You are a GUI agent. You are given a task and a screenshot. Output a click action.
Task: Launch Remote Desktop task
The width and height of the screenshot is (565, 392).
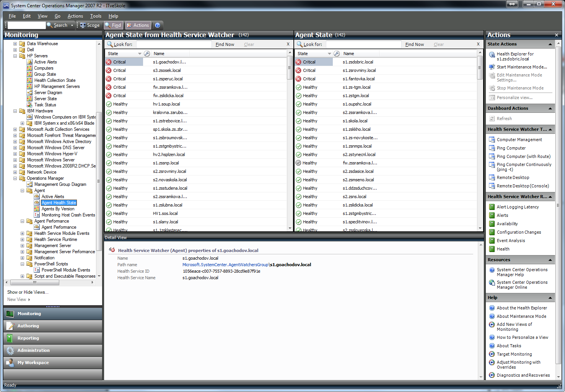point(513,177)
